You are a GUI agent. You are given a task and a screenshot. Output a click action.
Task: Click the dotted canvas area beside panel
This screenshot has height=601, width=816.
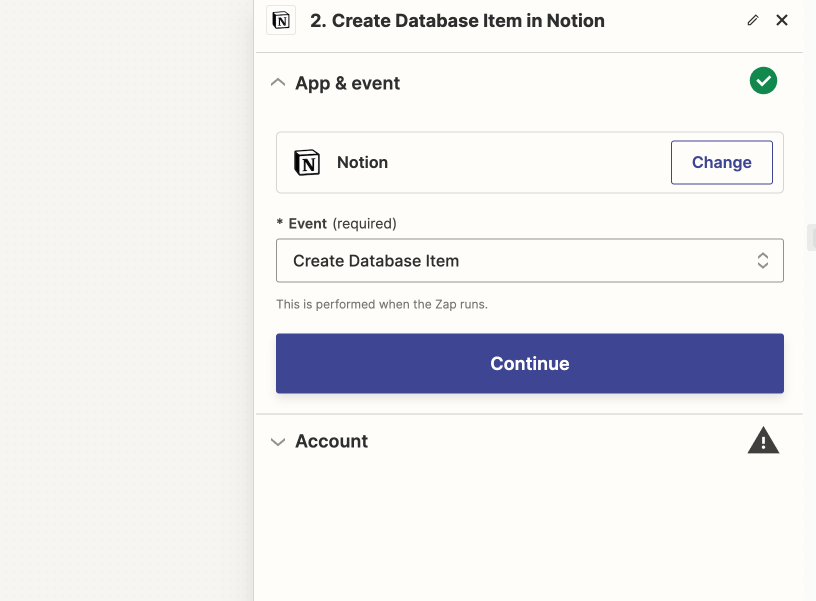point(126,300)
